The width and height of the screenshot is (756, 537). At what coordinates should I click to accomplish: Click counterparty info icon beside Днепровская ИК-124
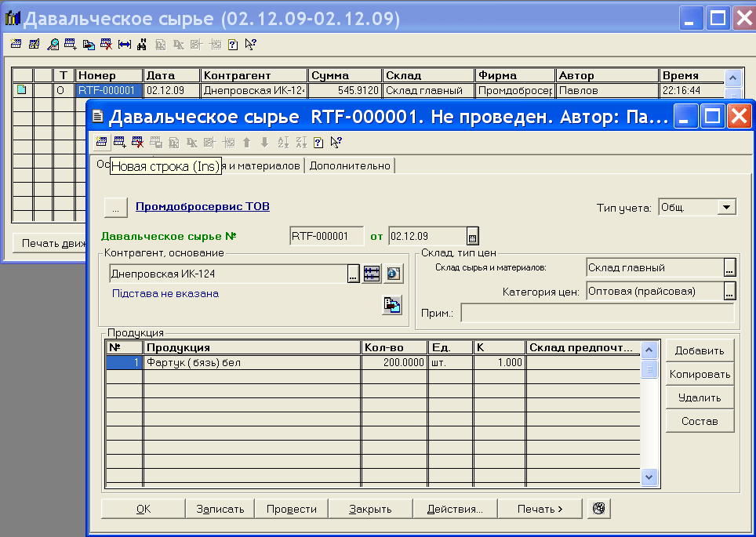392,274
